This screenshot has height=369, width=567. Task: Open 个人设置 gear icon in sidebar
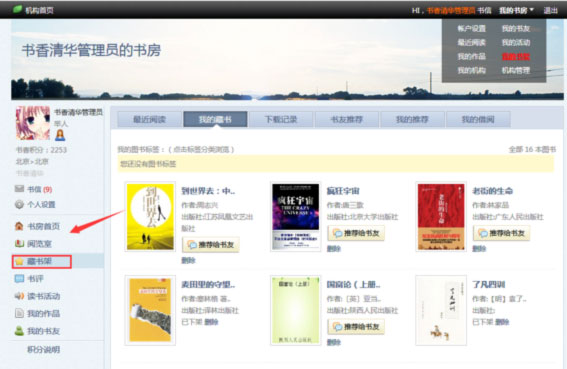(19, 204)
